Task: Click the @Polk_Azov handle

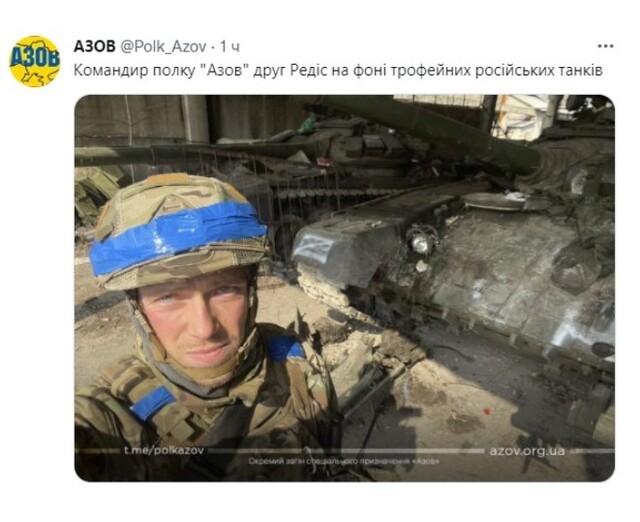Action: coord(163,47)
